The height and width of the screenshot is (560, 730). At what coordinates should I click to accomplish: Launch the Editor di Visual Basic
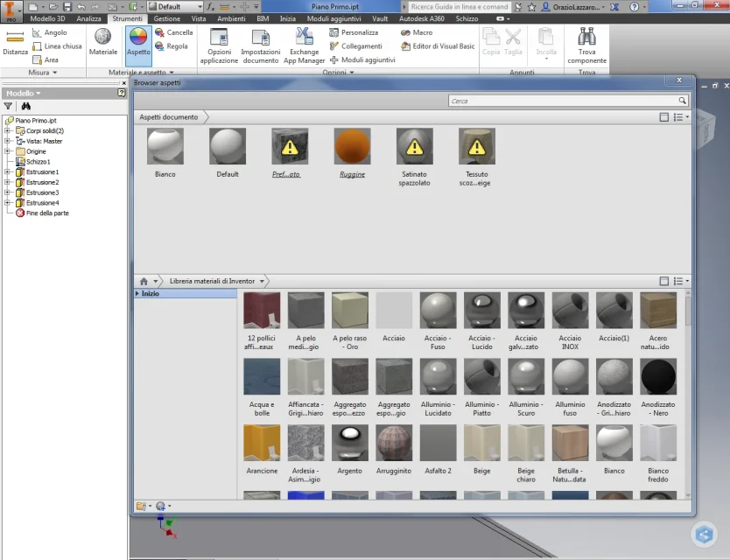coord(438,46)
